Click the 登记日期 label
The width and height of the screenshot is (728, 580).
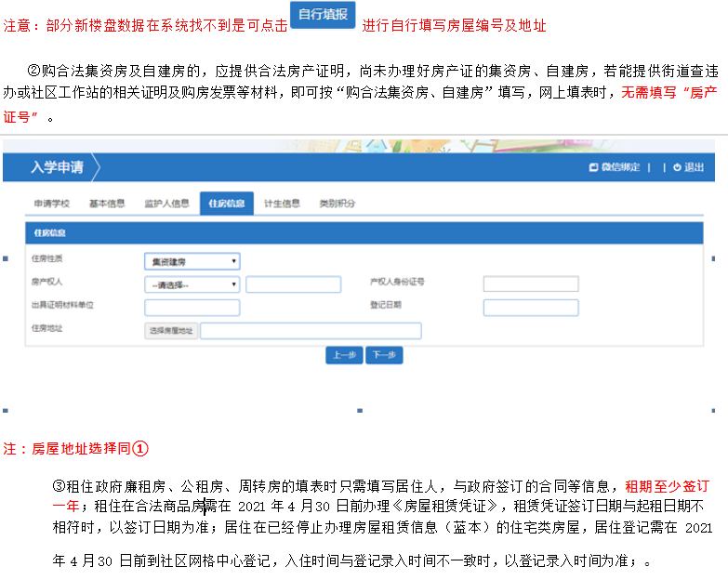click(385, 305)
